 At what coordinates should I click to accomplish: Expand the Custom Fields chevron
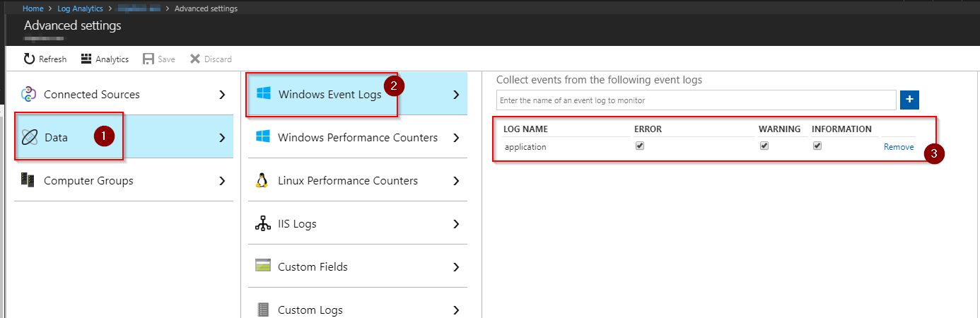456,266
